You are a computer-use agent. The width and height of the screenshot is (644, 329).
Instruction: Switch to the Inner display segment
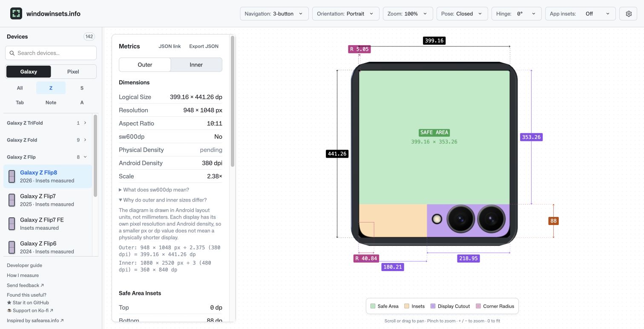[196, 65]
